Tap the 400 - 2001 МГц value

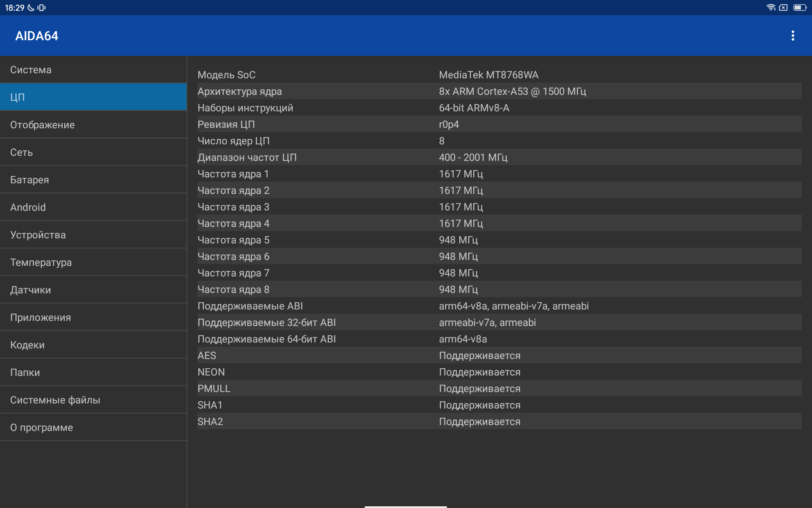tap(473, 157)
